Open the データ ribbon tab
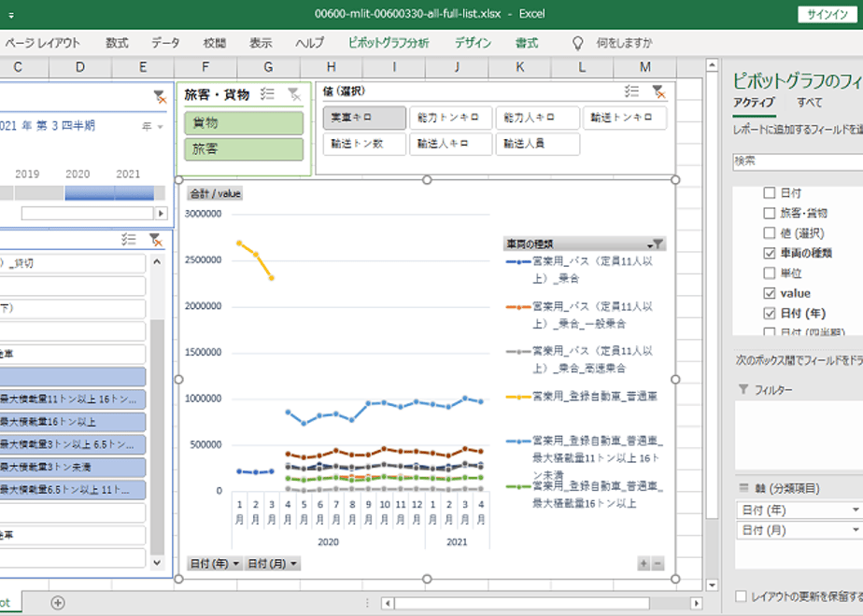Viewport: 863px width, 616px height. pos(165,43)
